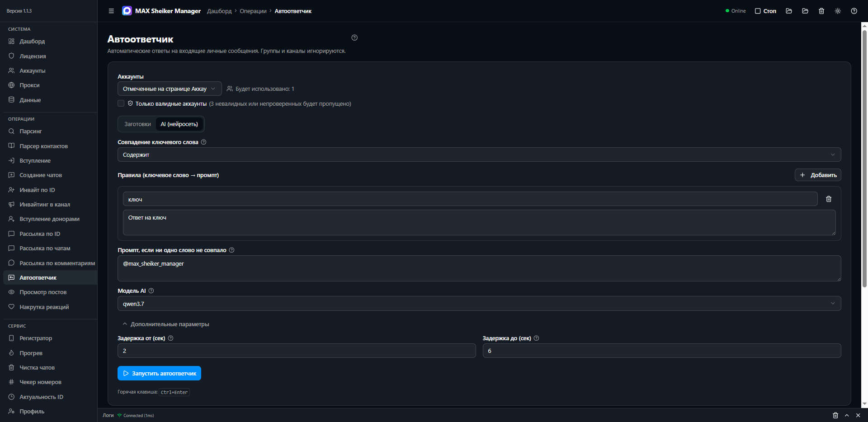This screenshot has width=868, height=422.
Task: Click Дашборд breadcrumb link
Action: pos(219,11)
